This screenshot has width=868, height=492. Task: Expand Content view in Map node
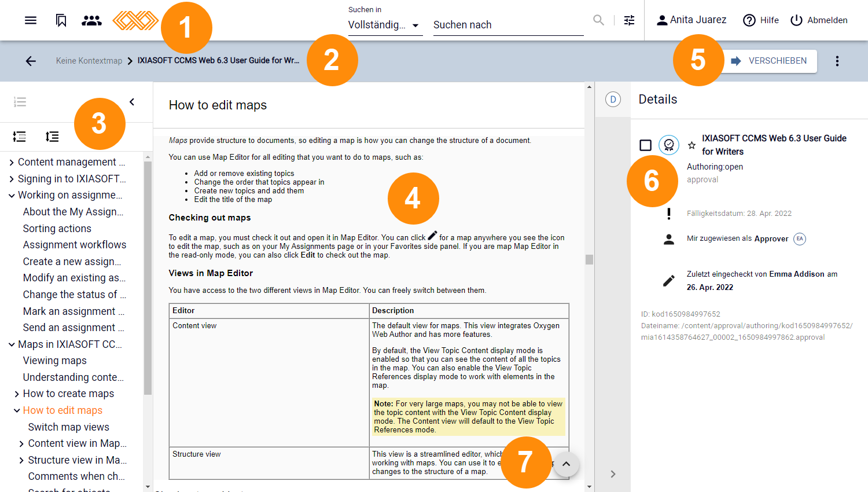pos(22,444)
